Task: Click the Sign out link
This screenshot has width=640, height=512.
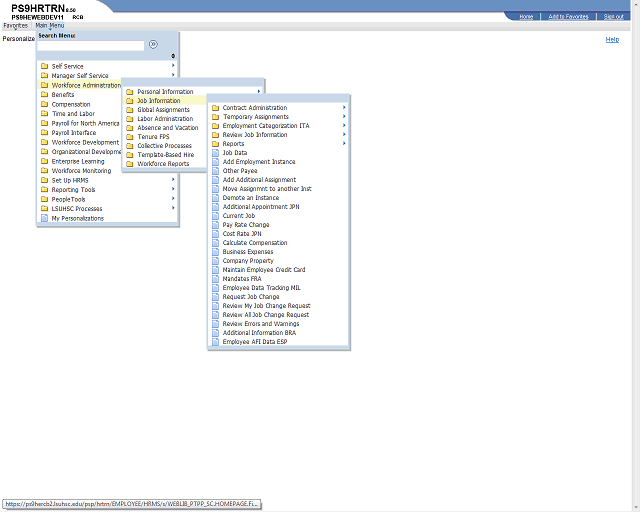Action: pos(613,16)
